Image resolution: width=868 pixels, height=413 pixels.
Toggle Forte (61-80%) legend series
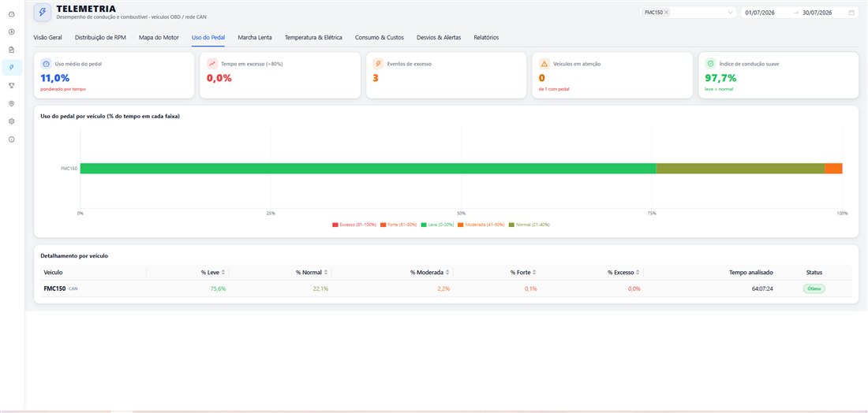click(398, 225)
